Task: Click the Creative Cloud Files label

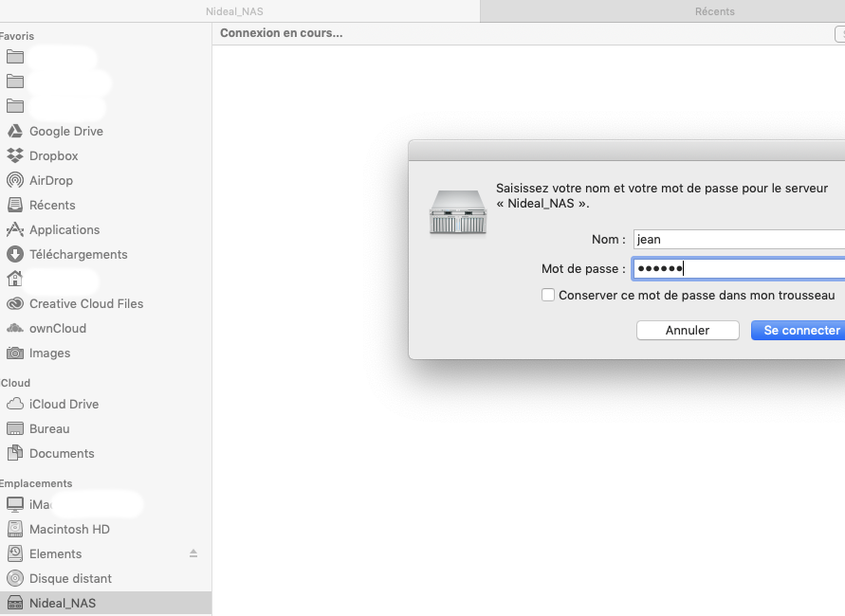Action: coord(86,303)
